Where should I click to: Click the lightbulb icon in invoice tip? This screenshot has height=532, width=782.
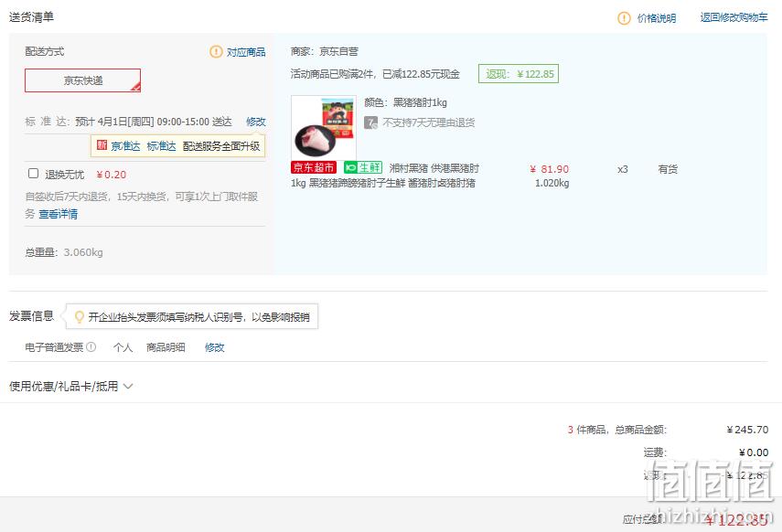(x=79, y=317)
